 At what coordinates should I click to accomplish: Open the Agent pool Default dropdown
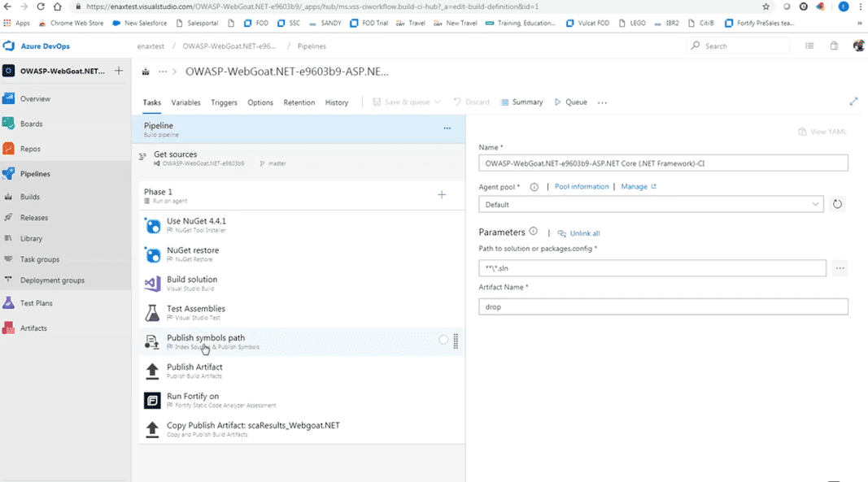651,204
